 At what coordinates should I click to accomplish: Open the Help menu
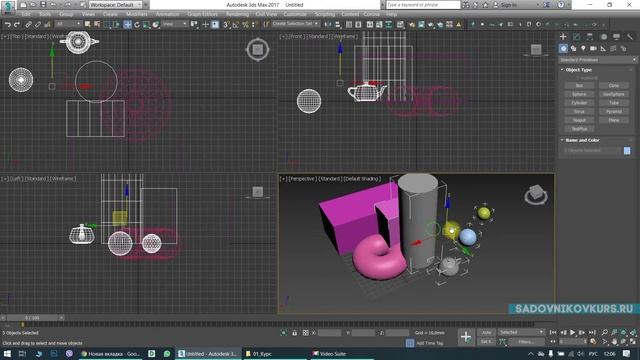(x=391, y=14)
